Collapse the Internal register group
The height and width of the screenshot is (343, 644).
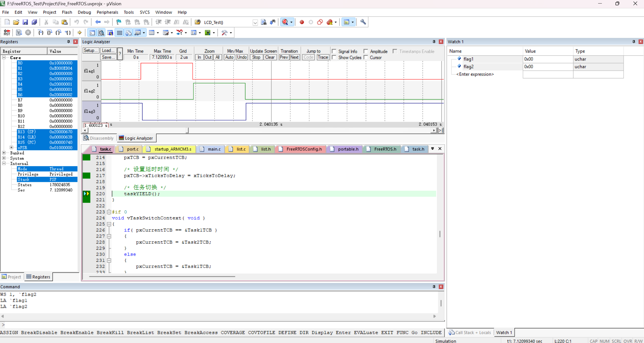coord(4,163)
